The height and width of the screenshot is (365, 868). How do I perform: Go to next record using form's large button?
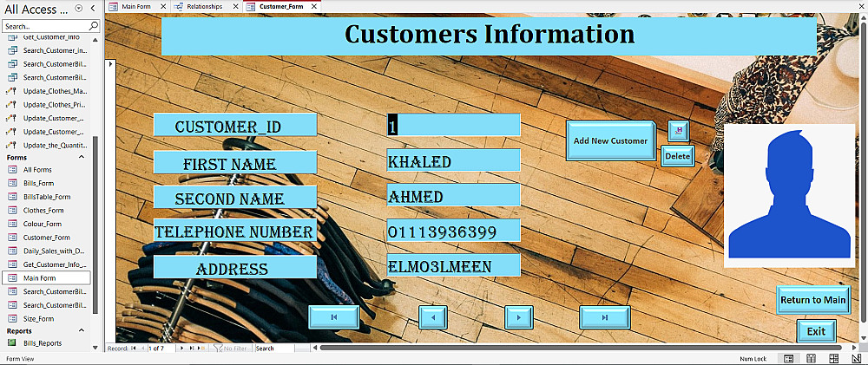519,317
